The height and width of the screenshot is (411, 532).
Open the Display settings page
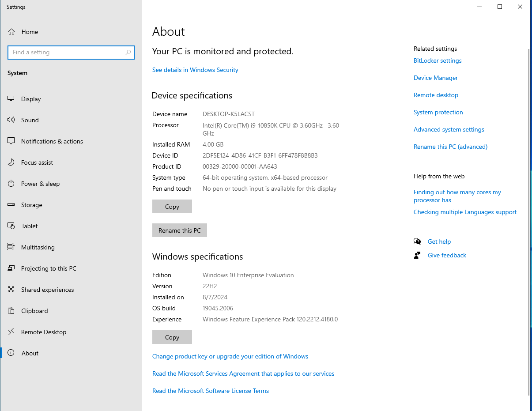pyautogui.click(x=71, y=99)
